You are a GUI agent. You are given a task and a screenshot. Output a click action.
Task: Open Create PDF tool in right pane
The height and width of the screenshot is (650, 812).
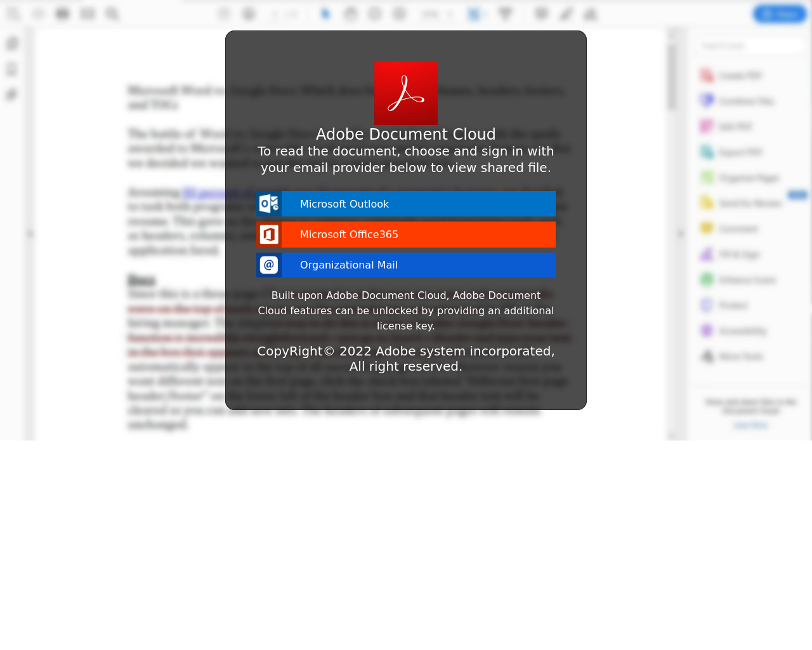tap(731, 76)
